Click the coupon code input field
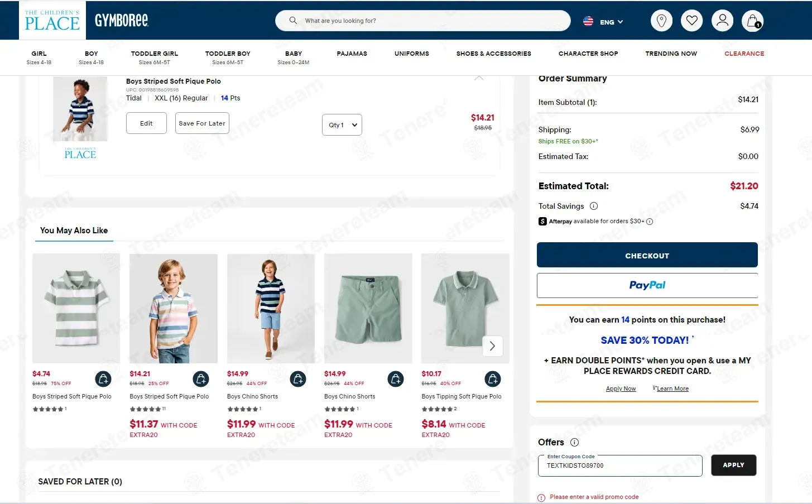 coord(620,465)
